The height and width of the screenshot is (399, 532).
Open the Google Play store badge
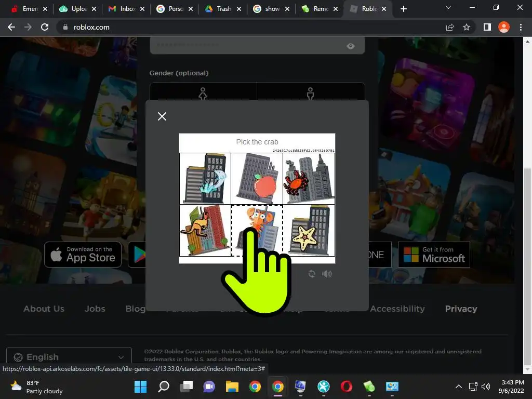[137, 255]
